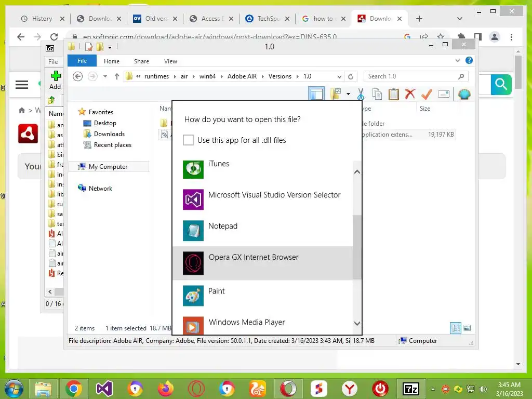
Task: Click 'runtimes' in the address path
Action: pos(156,76)
